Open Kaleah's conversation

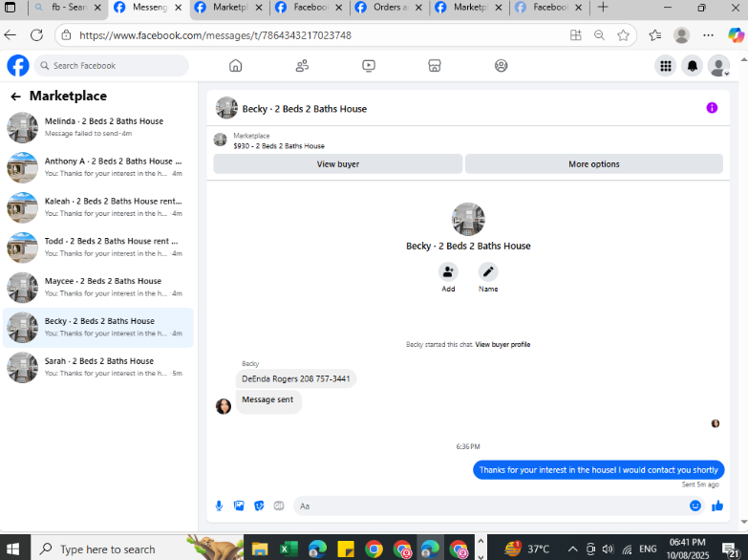coord(98,207)
